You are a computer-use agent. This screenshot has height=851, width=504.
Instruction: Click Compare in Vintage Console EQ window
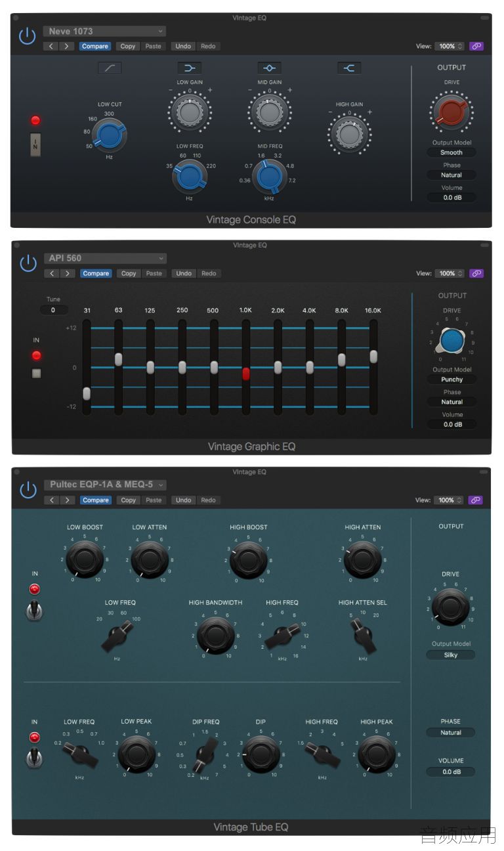(x=95, y=47)
